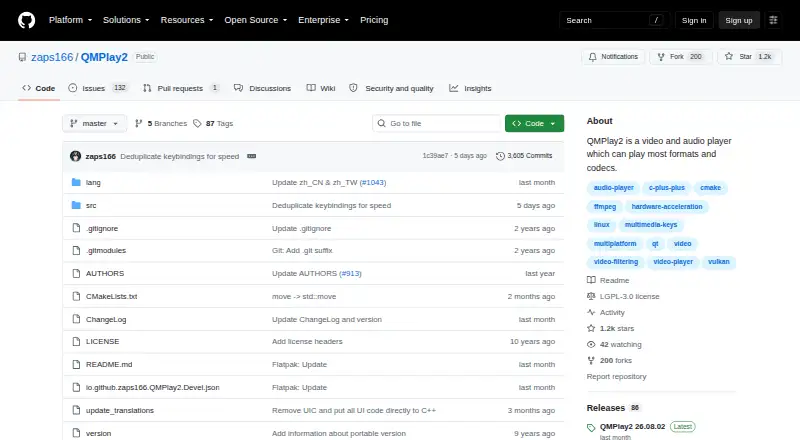Click the forks icon in About
Viewport: 800px width, 440px height.
tap(591, 360)
